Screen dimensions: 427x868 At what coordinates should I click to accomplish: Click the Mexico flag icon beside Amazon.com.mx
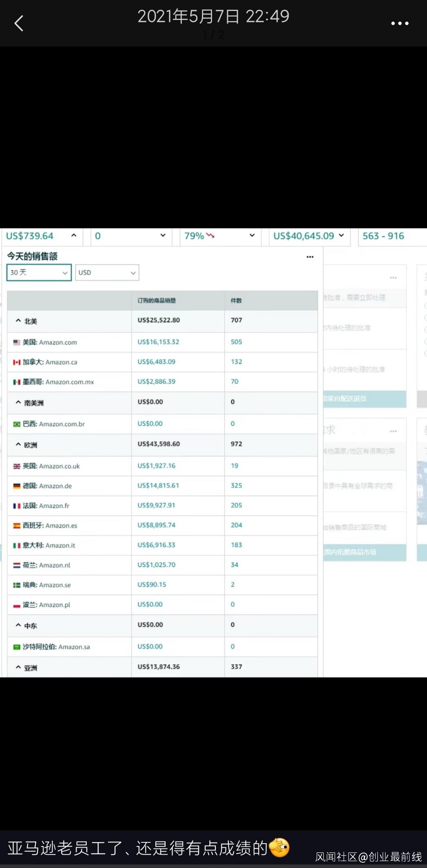(17, 382)
